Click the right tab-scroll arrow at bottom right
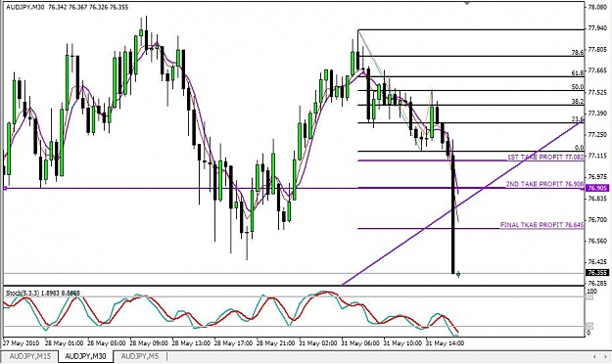 click(605, 356)
